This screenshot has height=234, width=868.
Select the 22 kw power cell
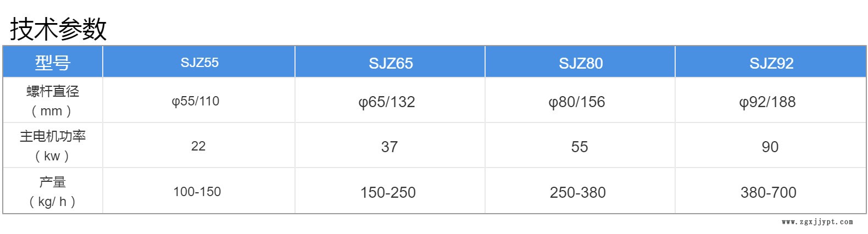click(198, 146)
